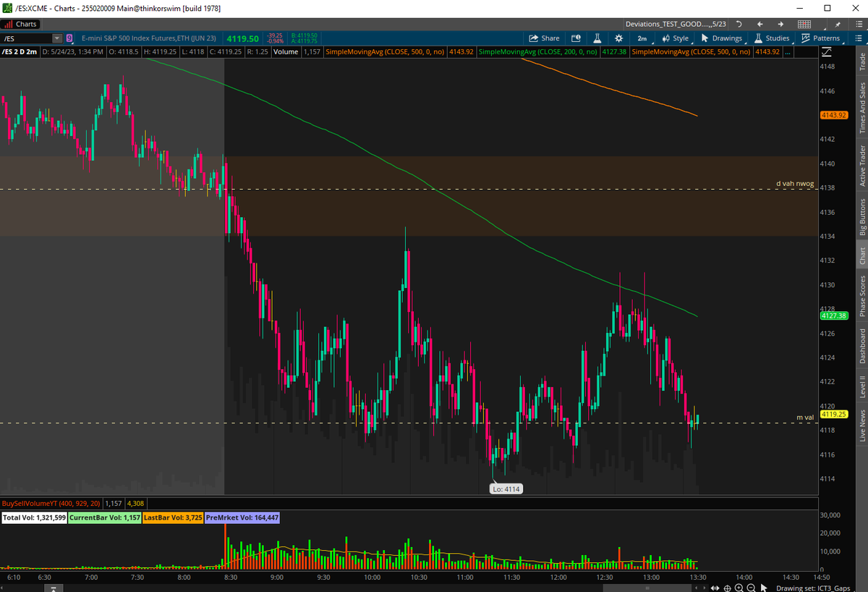Open the chart grid layout icon
868x592 pixels.
(x=803, y=25)
